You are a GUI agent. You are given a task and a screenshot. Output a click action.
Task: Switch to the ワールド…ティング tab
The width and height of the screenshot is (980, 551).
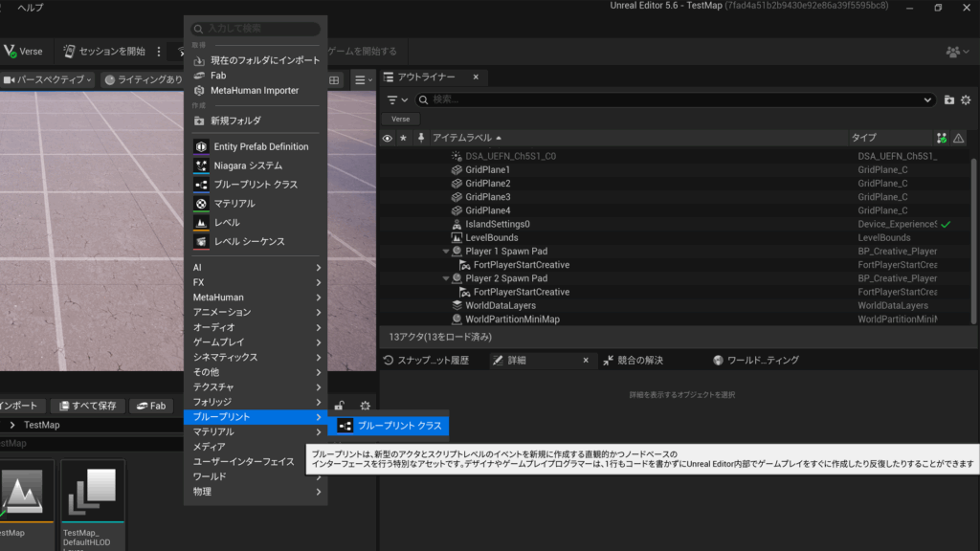(x=756, y=361)
